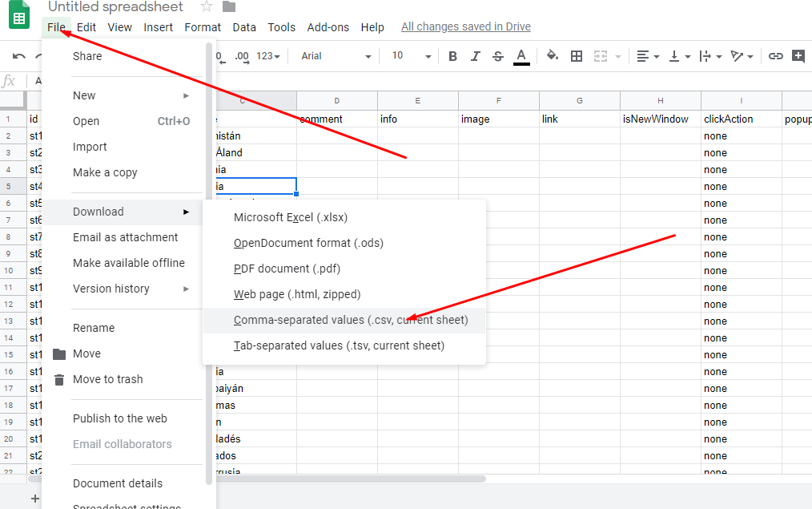Click Make a copy in File menu

click(x=105, y=172)
